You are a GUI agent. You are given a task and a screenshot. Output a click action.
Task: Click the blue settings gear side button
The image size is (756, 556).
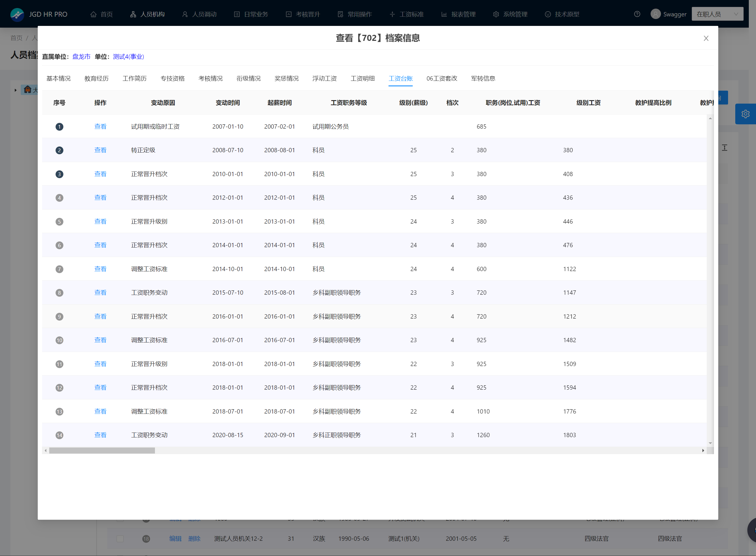tap(745, 114)
